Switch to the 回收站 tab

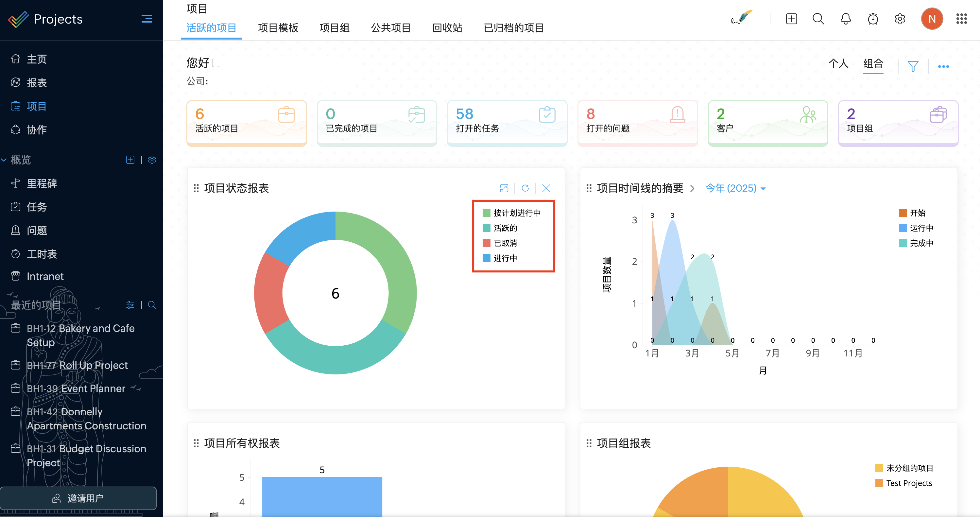click(447, 28)
